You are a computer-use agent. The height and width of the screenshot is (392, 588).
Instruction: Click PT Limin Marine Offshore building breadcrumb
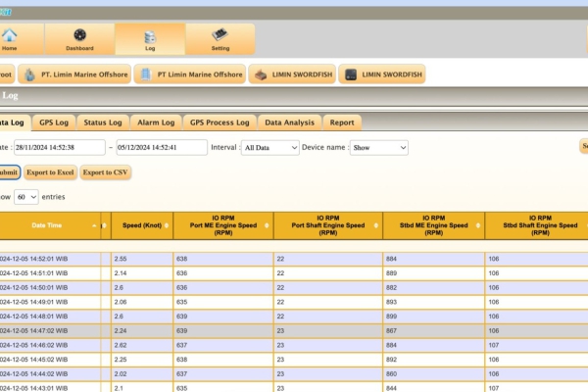tap(190, 74)
